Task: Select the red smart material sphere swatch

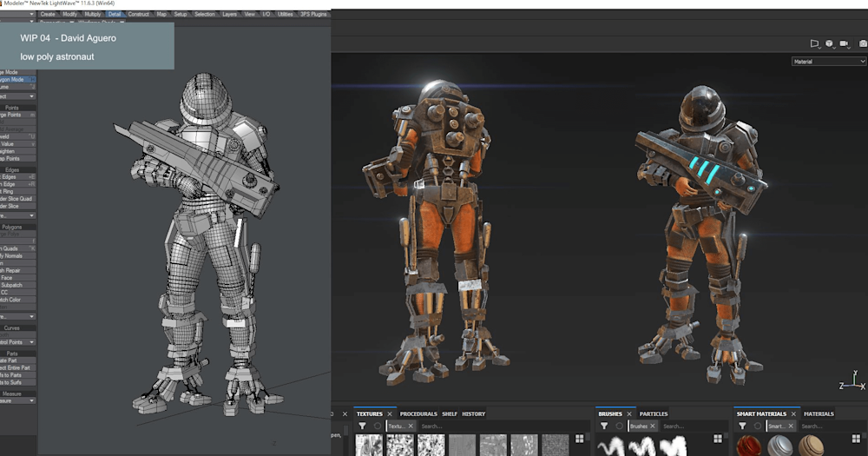Action: 749,446
